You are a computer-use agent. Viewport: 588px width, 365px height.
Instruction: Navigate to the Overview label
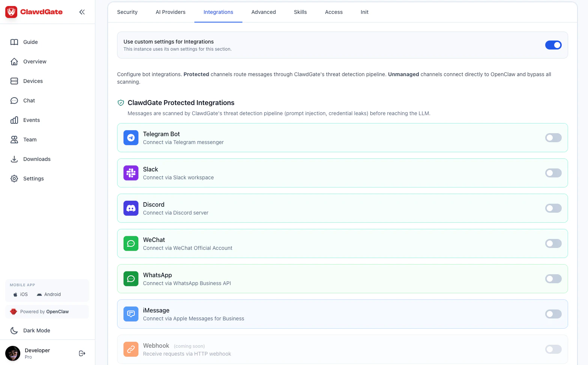[x=35, y=62]
